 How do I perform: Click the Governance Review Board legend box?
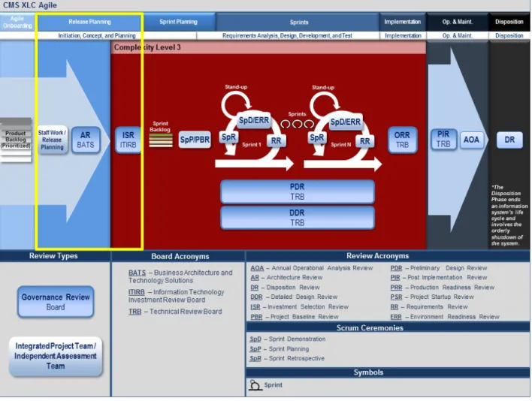[x=56, y=302]
